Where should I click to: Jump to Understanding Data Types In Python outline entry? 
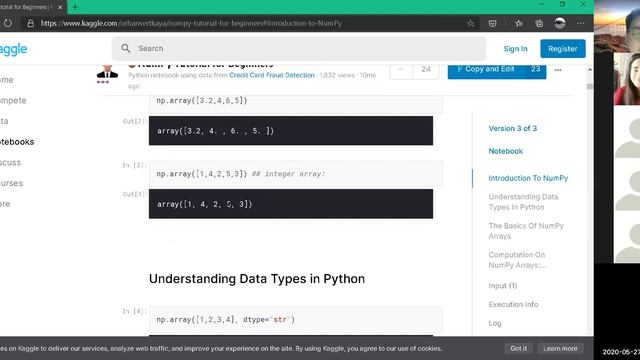pos(523,202)
